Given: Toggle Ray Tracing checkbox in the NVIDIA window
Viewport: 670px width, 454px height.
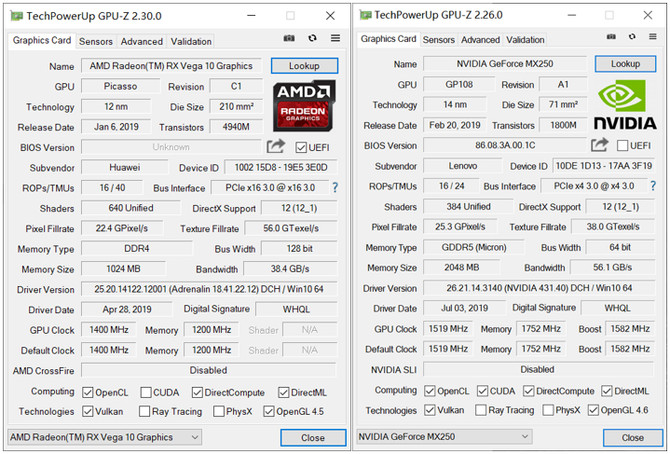Looking at the screenshot, I should point(481,410).
